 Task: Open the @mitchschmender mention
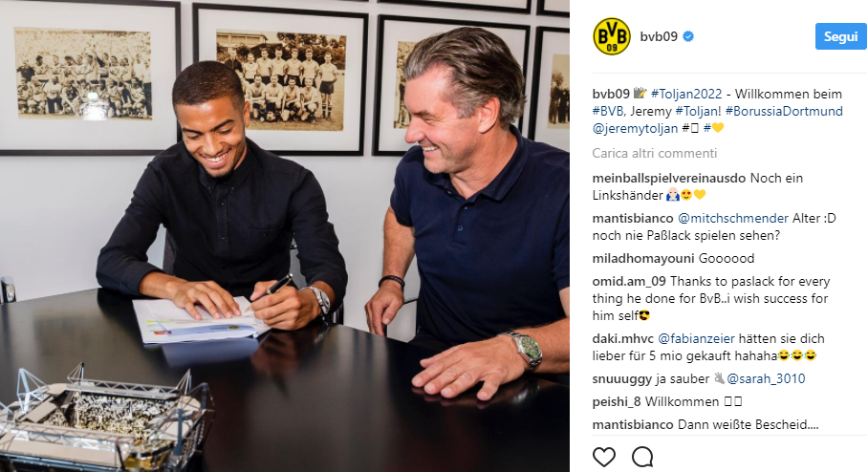pos(733,218)
